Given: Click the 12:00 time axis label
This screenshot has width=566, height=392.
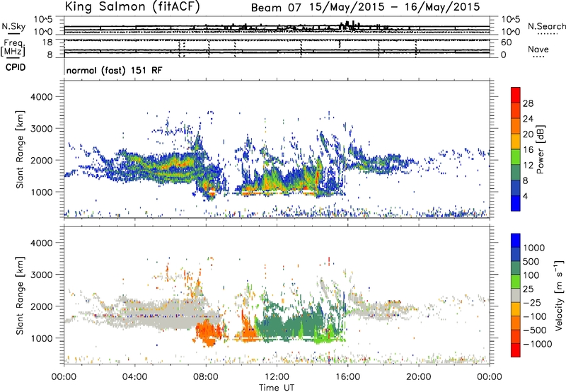Looking at the screenshot, I should (x=277, y=377).
